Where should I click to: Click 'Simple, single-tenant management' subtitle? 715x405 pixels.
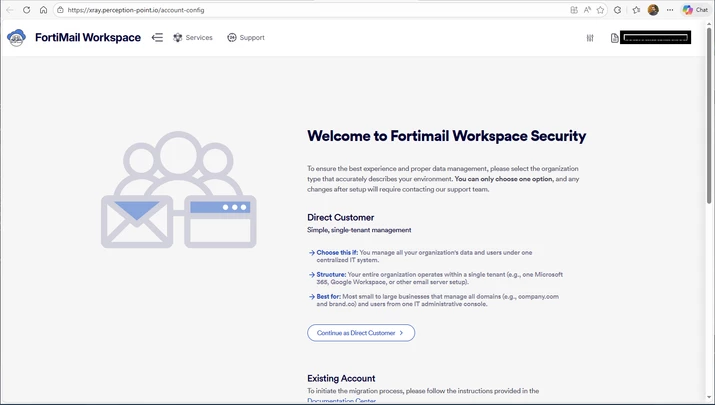359,230
